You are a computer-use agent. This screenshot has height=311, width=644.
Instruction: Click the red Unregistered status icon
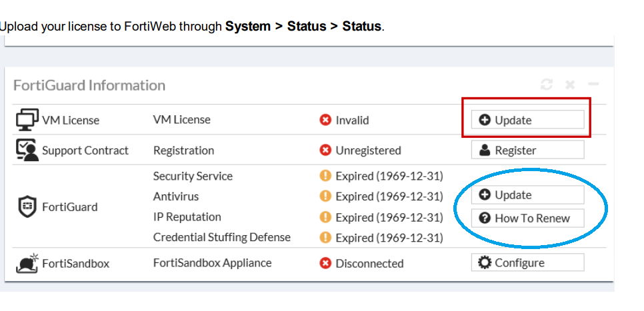coord(325,151)
